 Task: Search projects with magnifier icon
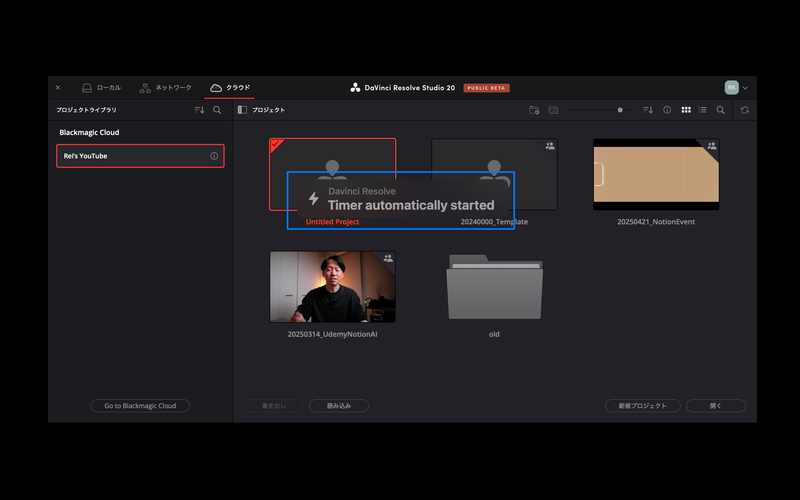click(720, 110)
